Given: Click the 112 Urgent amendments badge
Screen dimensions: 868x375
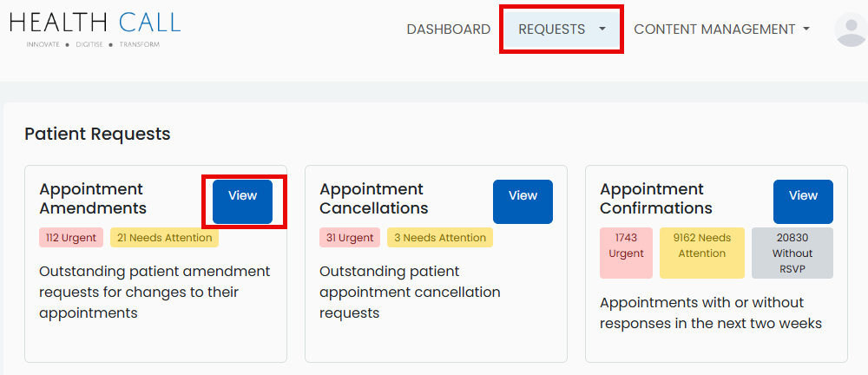Looking at the screenshot, I should [x=71, y=238].
